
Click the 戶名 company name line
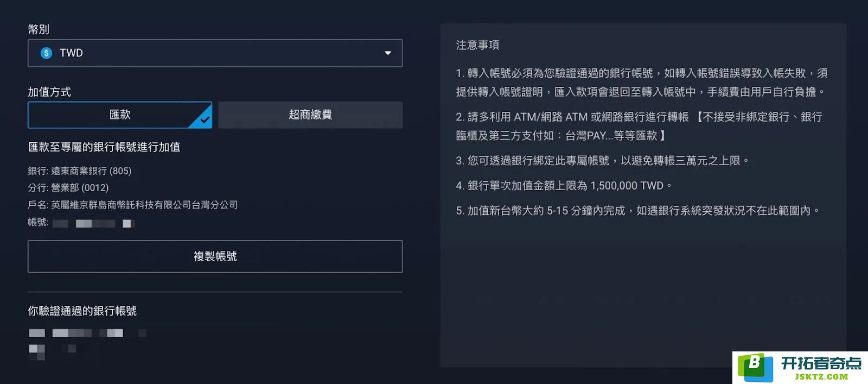tap(133, 205)
